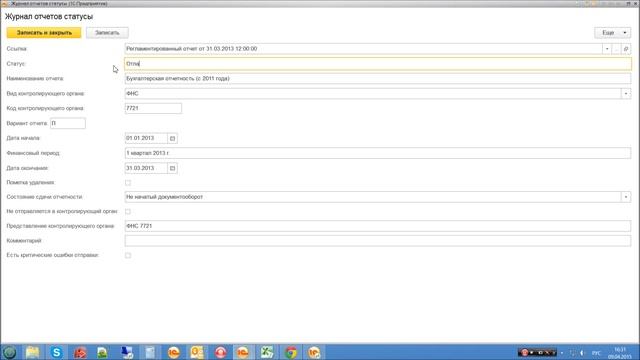Open calendar for Дата окончания
The height and width of the screenshot is (360, 640).
[x=172, y=168]
